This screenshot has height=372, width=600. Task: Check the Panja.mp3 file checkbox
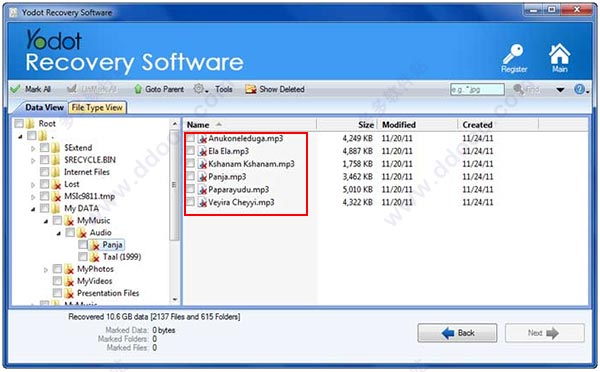pos(190,177)
